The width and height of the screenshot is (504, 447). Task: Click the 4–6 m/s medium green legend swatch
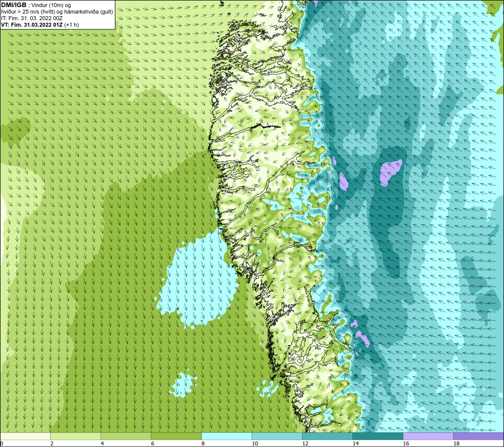coord(126,436)
